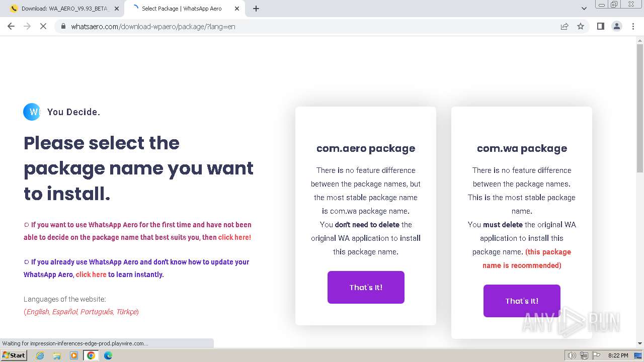The width and height of the screenshot is (644, 362).
Task: Click the back navigation arrow
Action: (11, 26)
